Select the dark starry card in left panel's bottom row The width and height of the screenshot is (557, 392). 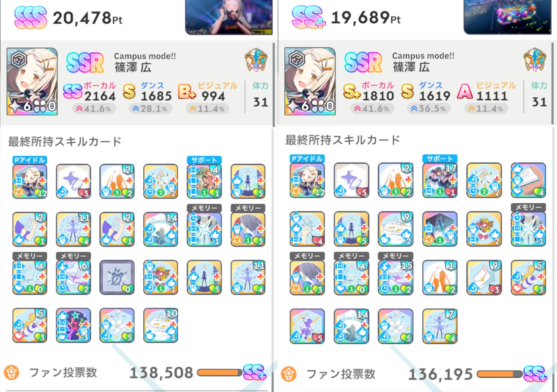point(74,325)
